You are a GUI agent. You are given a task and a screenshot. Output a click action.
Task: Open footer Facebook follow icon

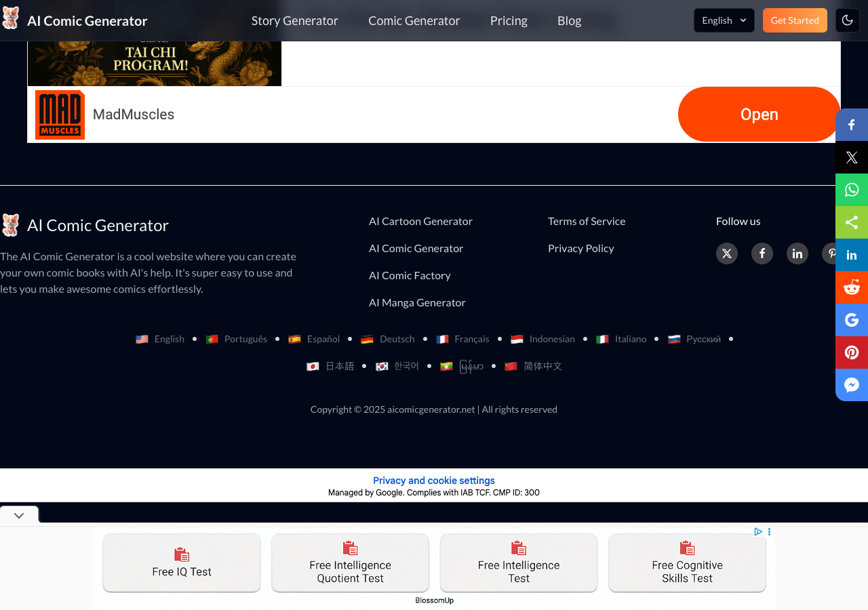point(762,253)
